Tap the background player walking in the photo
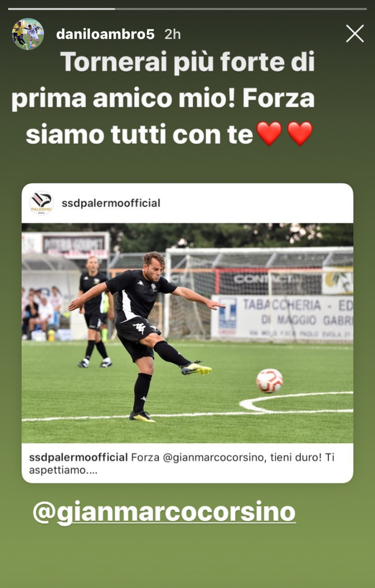 pos(94,311)
